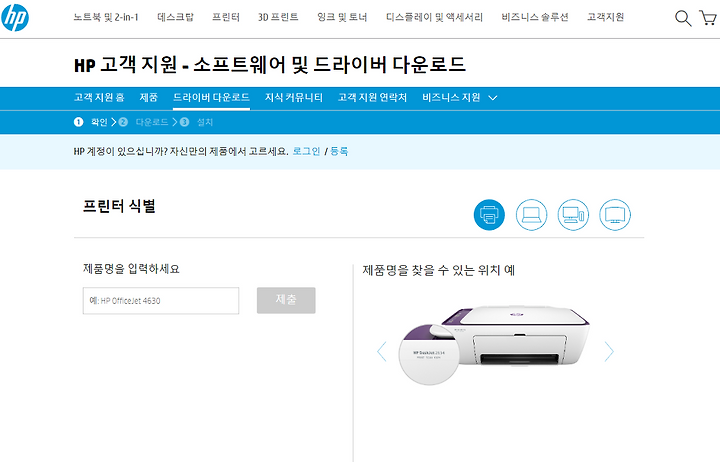
Task: Click 제품명을 찾을 수 있는 위치 예 text
Action: 439,270
